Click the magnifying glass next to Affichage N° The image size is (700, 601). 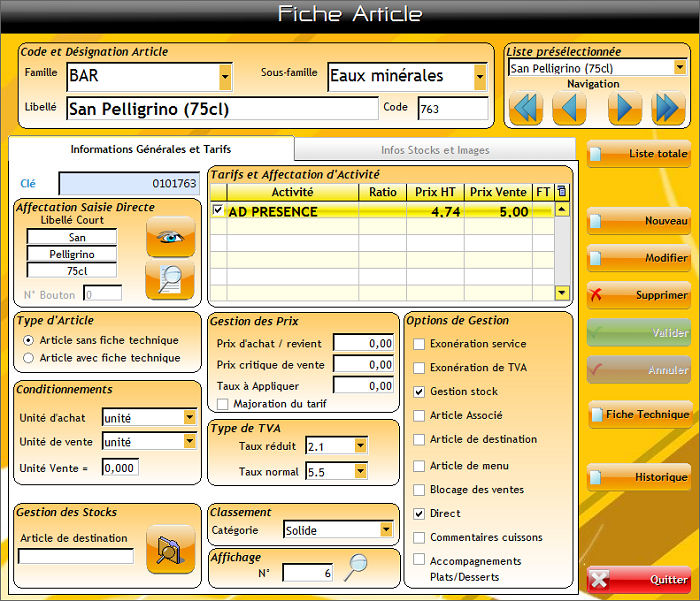(x=356, y=568)
